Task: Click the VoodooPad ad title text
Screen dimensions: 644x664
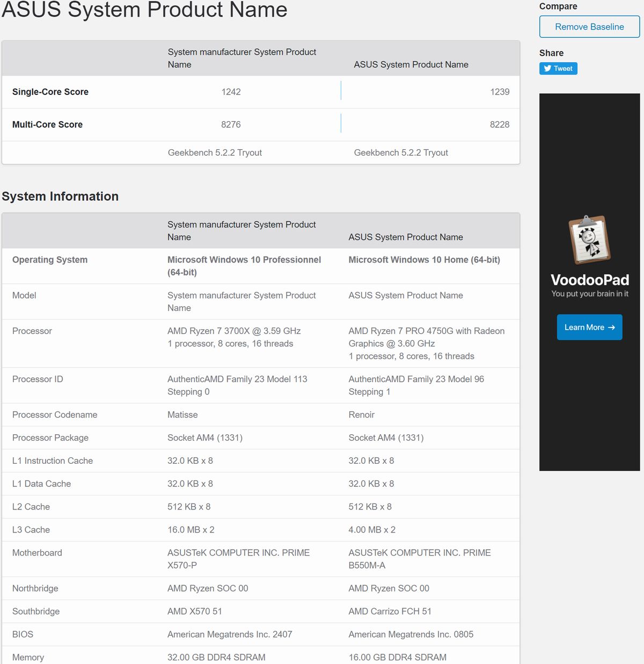Action: (589, 280)
